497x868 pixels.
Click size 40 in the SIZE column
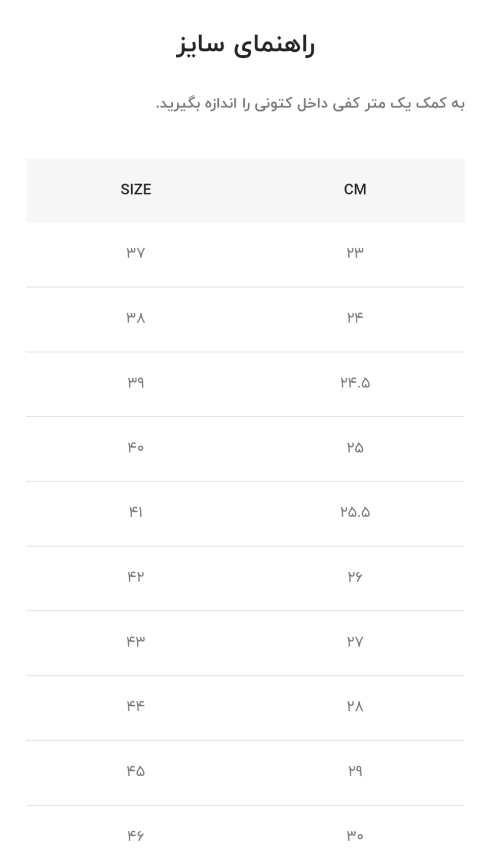tap(136, 447)
